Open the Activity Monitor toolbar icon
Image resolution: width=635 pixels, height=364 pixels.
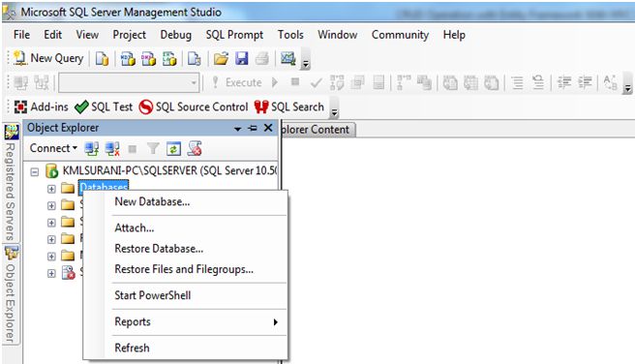coord(287,59)
